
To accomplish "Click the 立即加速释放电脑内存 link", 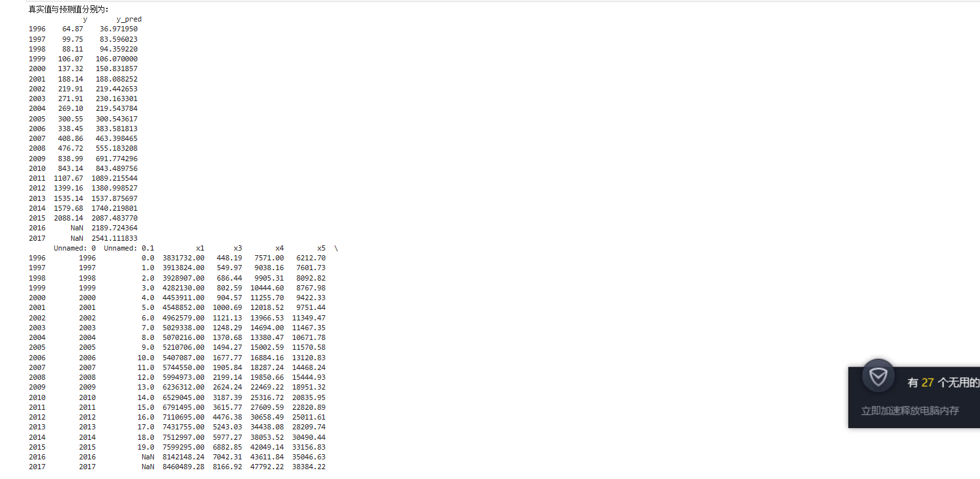I will click(910, 411).
